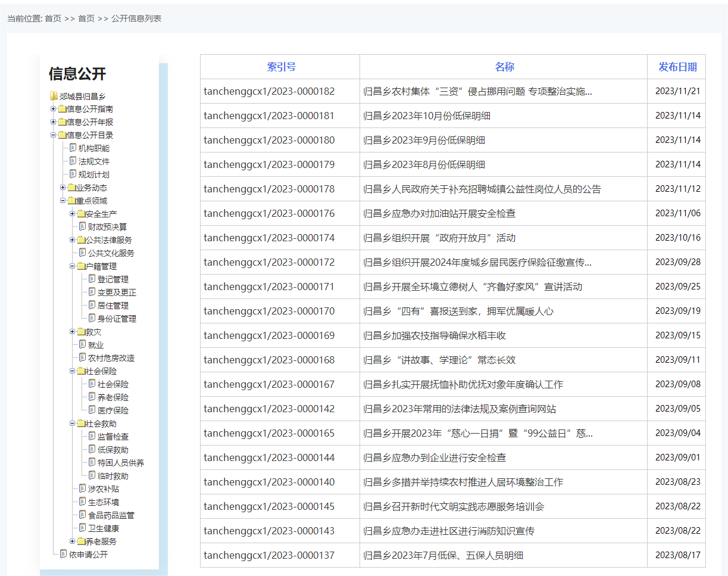
Task: Click the 公开信息列表 breadcrumb
Action: [x=136, y=18]
